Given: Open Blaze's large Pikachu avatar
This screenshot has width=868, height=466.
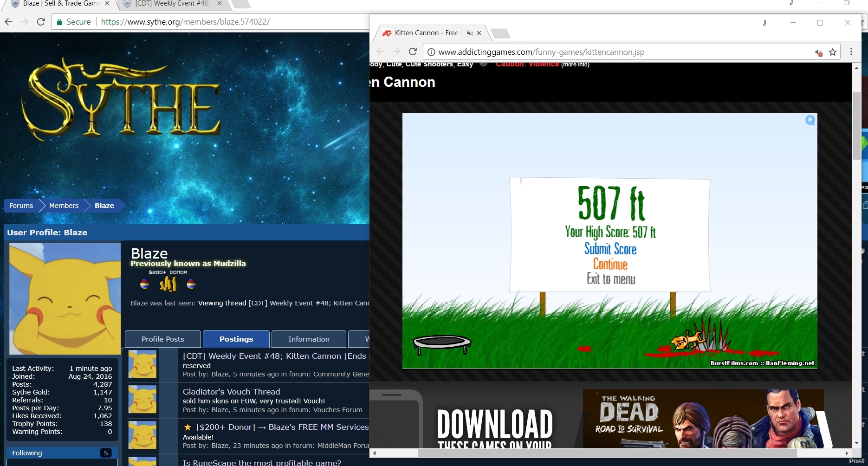Looking at the screenshot, I should coord(65,299).
